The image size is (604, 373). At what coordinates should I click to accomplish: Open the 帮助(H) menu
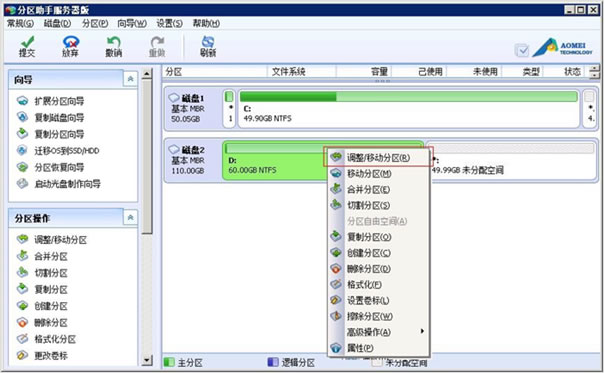coord(206,24)
